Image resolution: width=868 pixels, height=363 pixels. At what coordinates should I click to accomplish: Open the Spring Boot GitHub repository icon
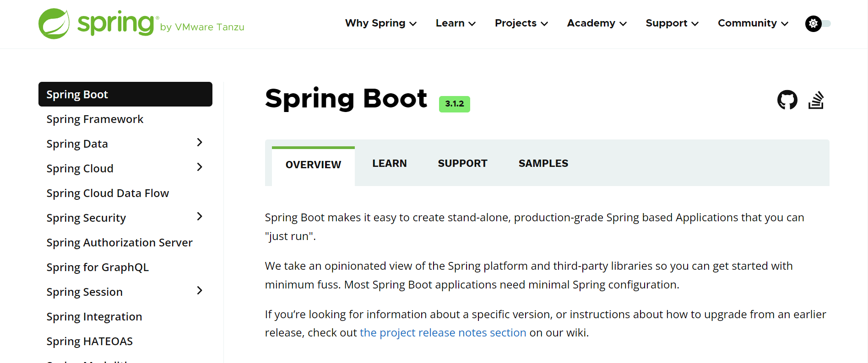(x=787, y=100)
